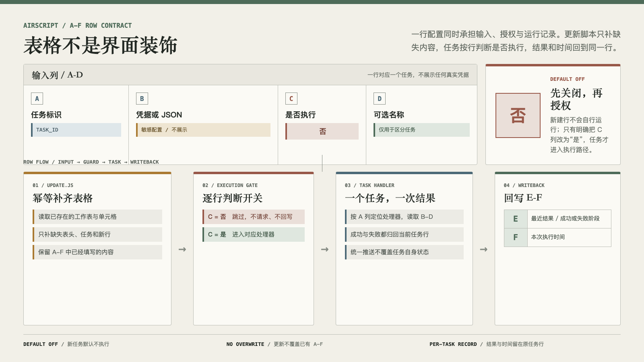Click the 统一推送不覆盖任务自身状态 row

tap(404, 252)
